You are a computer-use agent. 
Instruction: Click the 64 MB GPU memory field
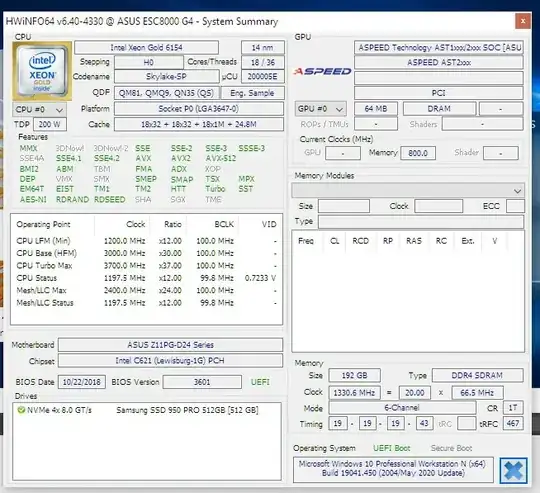point(376,109)
